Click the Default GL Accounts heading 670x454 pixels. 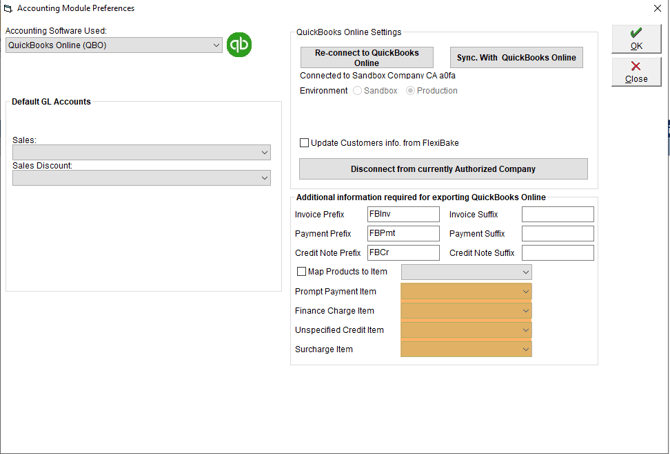[51, 102]
